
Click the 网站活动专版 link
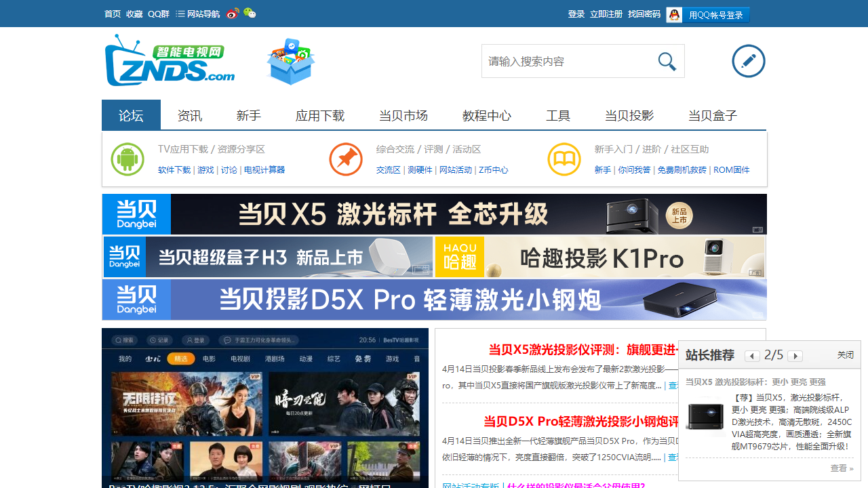[x=471, y=486]
